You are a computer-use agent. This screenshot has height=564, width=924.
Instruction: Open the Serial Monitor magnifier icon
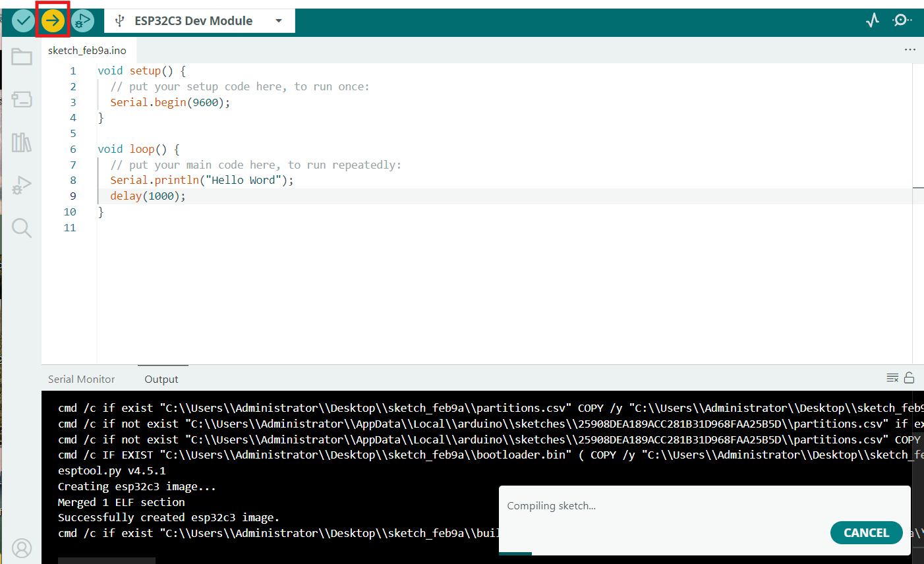click(x=902, y=20)
